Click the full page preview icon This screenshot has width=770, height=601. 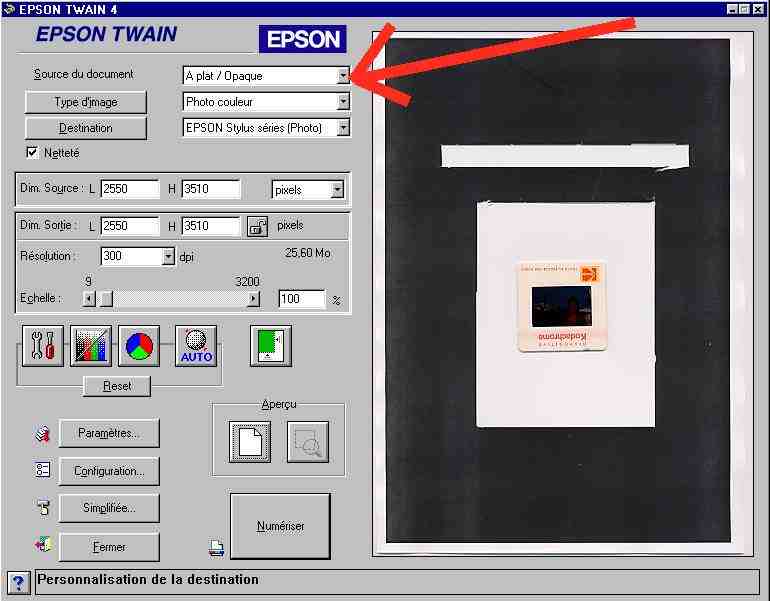[x=250, y=442]
